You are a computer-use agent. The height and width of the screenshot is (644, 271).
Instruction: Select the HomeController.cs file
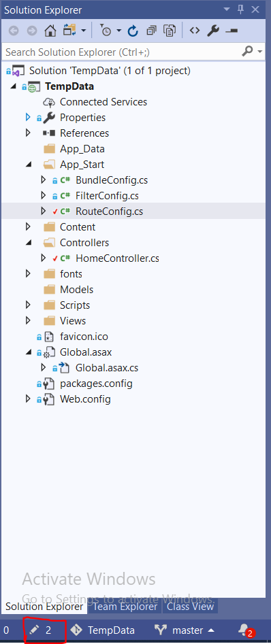coord(117,258)
